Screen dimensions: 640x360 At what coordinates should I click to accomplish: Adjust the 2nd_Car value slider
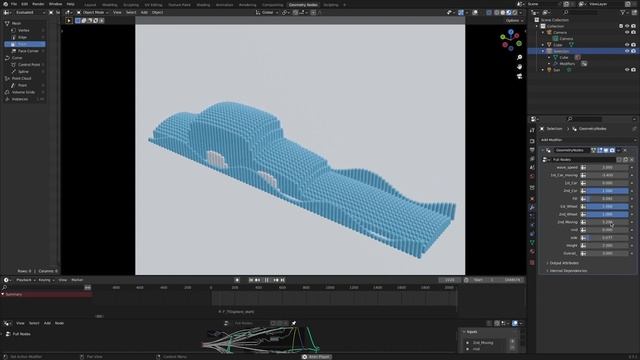pos(607,191)
